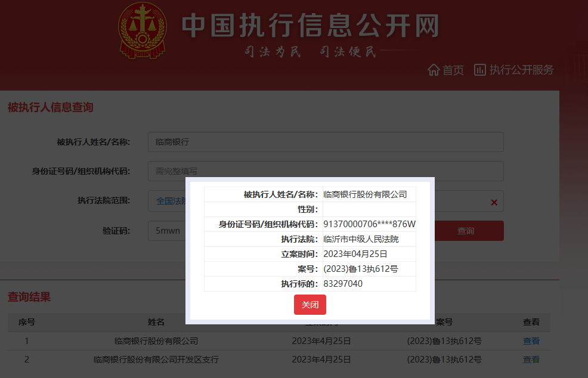Image resolution: width=588 pixels, height=378 pixels.
Task: Select 临商银行股份有限公司开发区支行 in results
Action: (x=156, y=360)
